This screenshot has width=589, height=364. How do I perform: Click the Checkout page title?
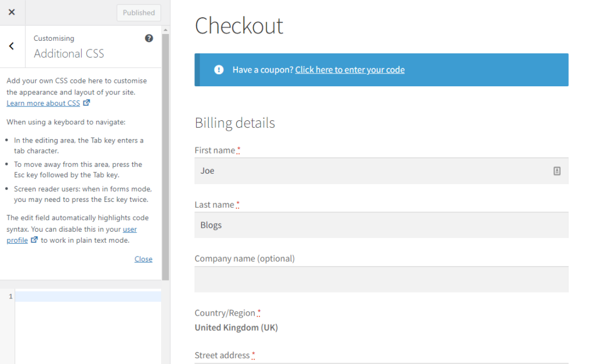click(239, 25)
